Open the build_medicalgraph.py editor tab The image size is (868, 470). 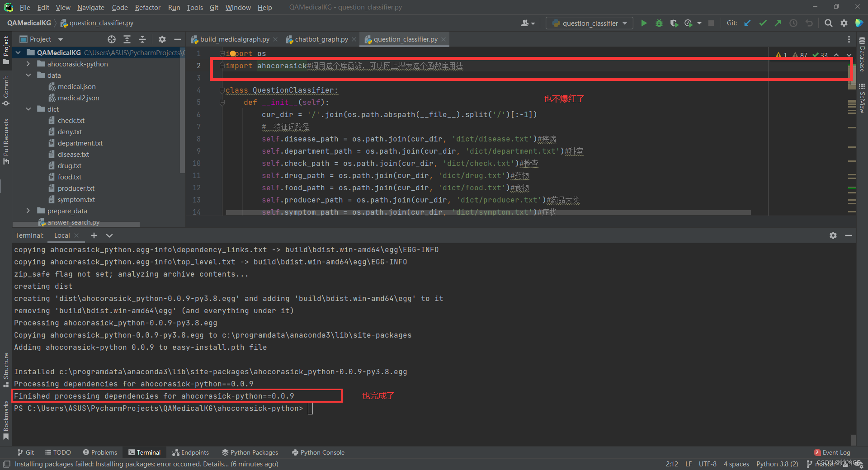[x=233, y=39]
